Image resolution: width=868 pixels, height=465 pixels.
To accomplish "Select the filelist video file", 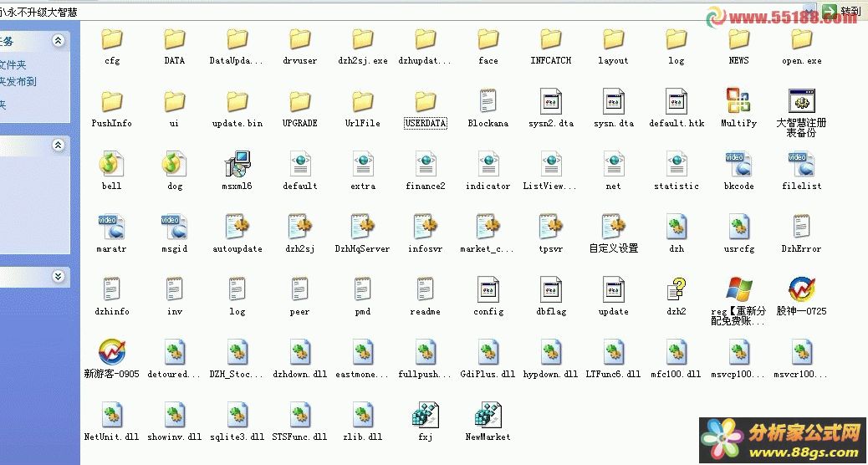I will tap(801, 172).
